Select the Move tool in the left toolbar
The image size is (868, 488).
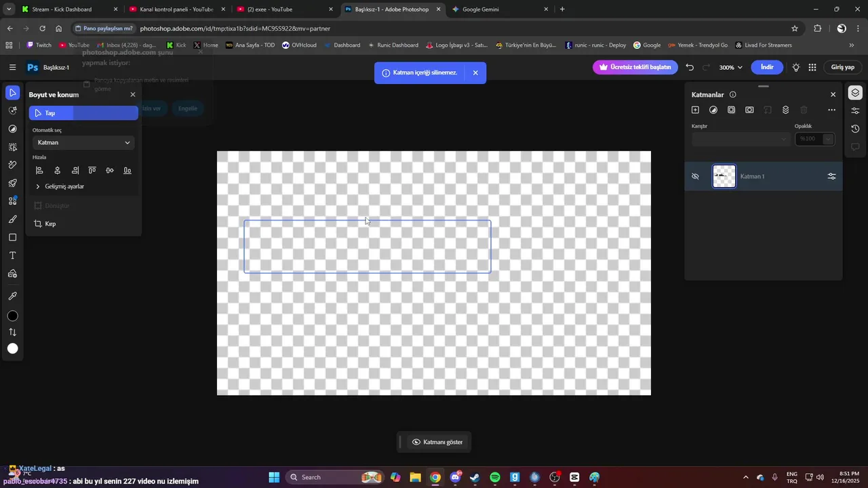[12, 93]
